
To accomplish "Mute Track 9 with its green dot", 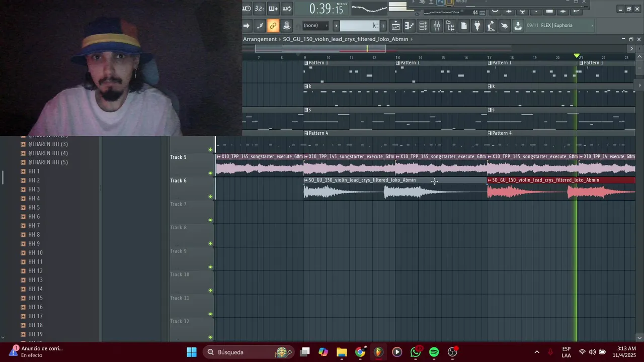I will pos(210,267).
